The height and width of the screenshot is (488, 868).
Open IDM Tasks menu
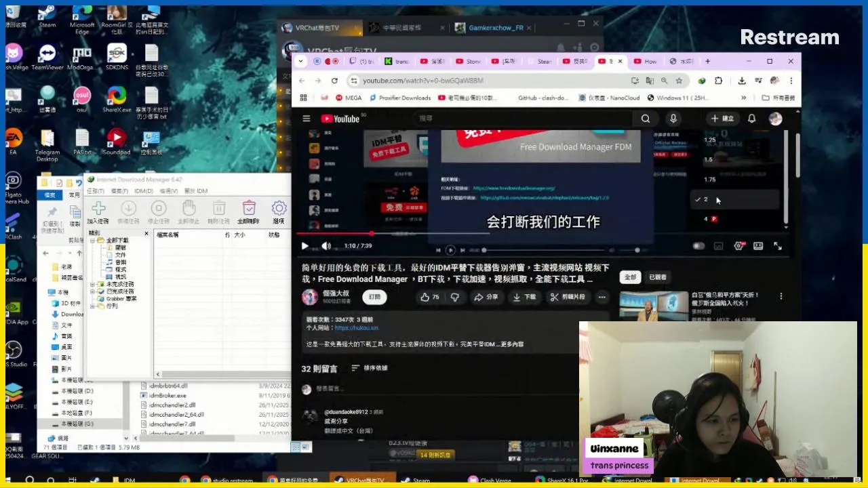pos(96,191)
